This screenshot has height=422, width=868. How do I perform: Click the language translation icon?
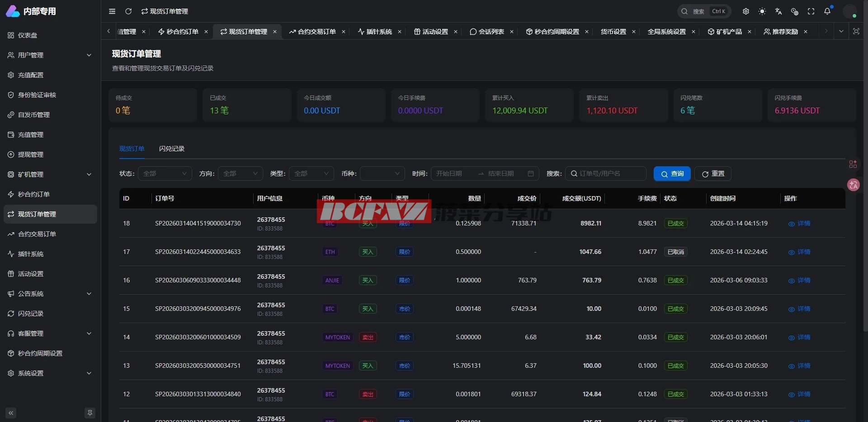(x=778, y=11)
